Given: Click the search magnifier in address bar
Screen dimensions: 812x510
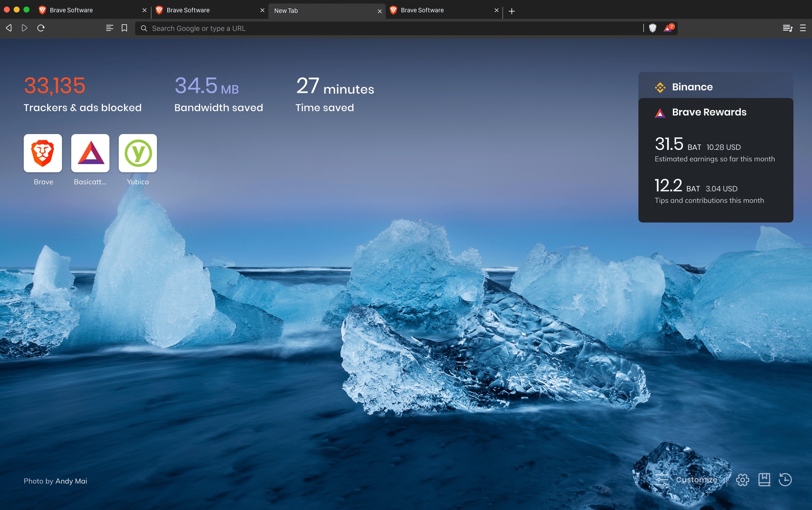Looking at the screenshot, I should (144, 28).
